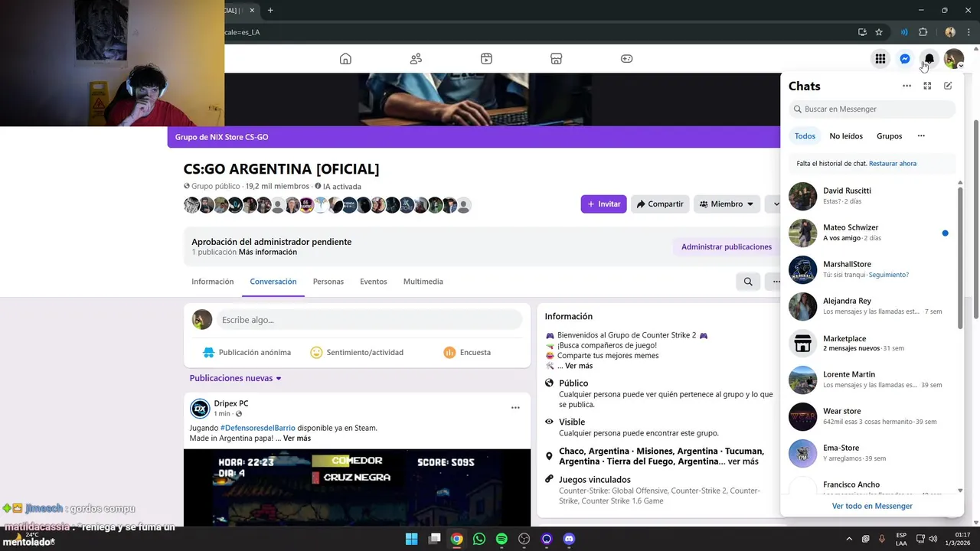Click the #DefensoresdelBarrio hashtag
This screenshot has height=551, width=980.
point(258,428)
